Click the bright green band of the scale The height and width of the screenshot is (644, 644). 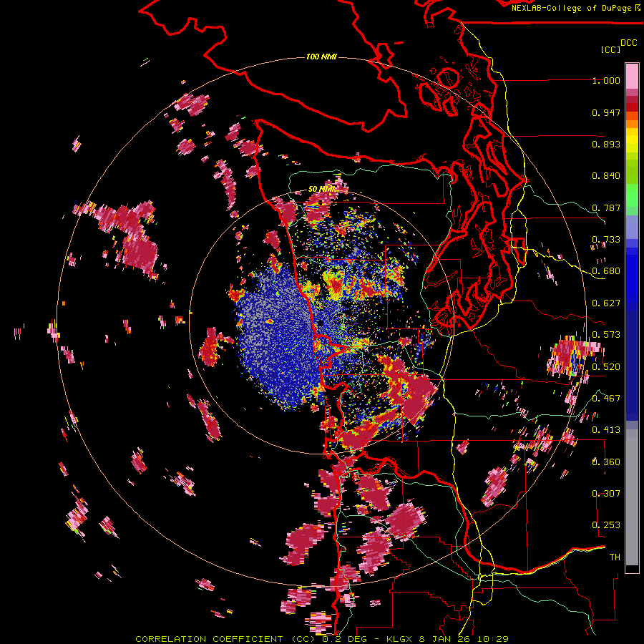[x=632, y=195]
